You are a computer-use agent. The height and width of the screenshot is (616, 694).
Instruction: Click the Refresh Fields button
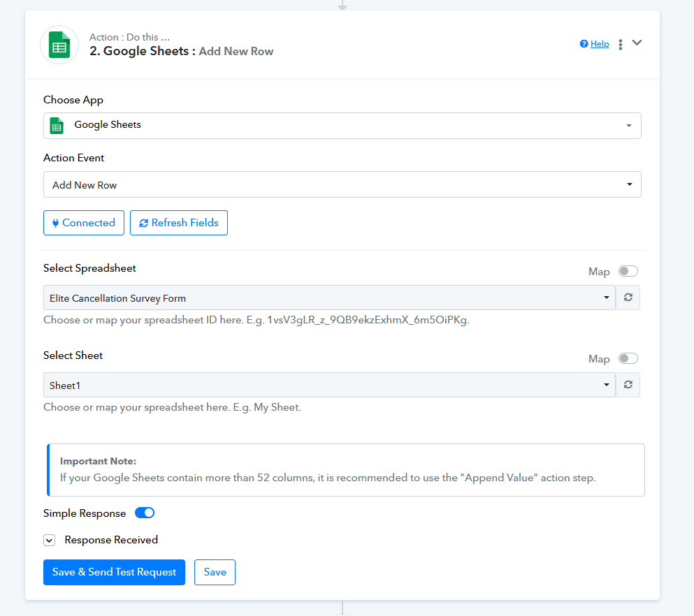coord(179,223)
